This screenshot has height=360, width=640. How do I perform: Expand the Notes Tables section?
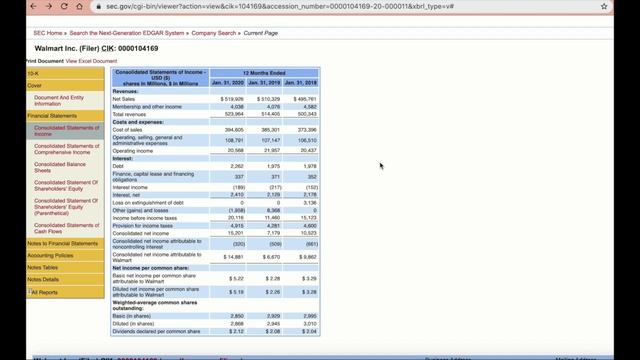pyautogui.click(x=65, y=268)
